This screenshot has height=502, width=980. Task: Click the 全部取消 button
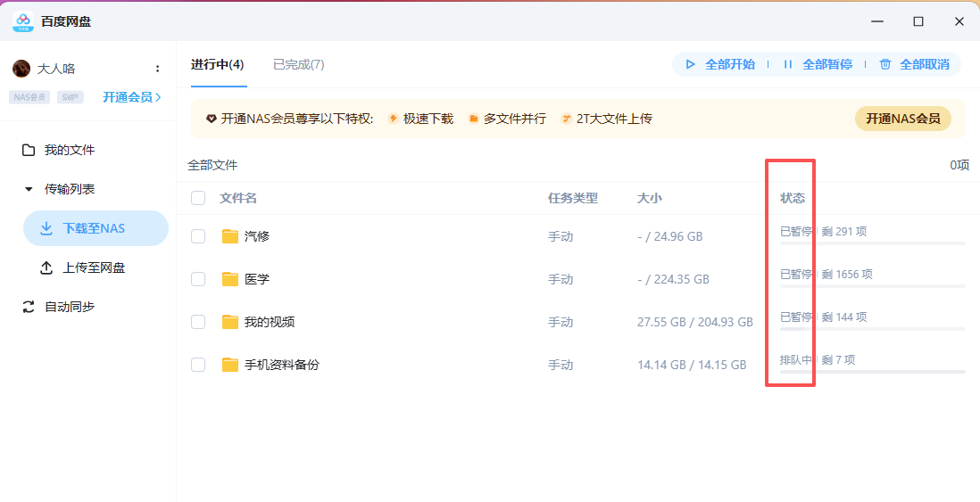914,64
